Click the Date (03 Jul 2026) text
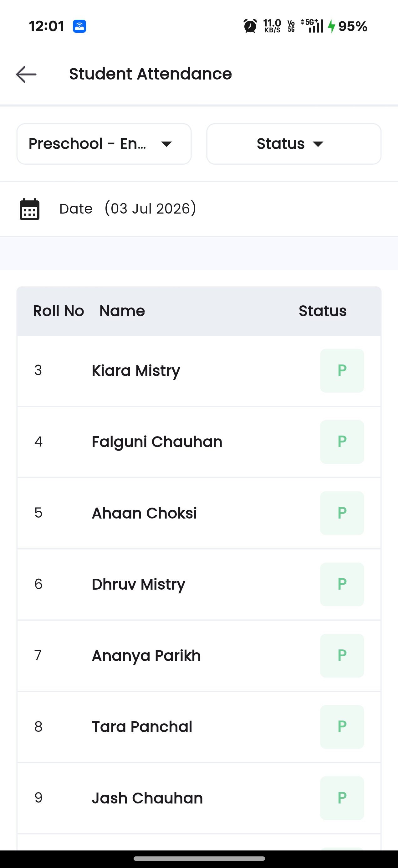The width and height of the screenshot is (398, 868). click(x=128, y=209)
